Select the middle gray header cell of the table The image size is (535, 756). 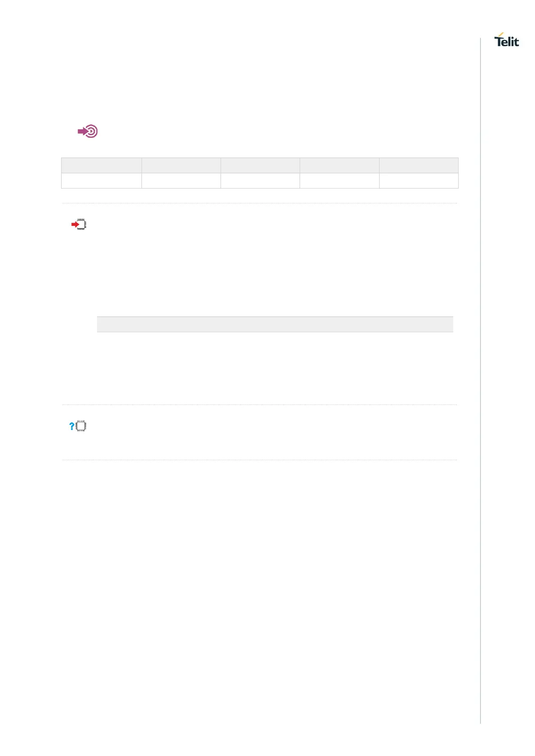pos(260,165)
